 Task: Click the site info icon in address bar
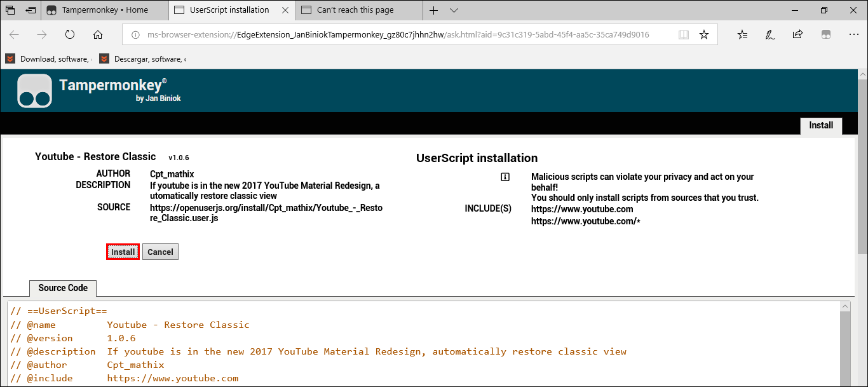(x=135, y=35)
